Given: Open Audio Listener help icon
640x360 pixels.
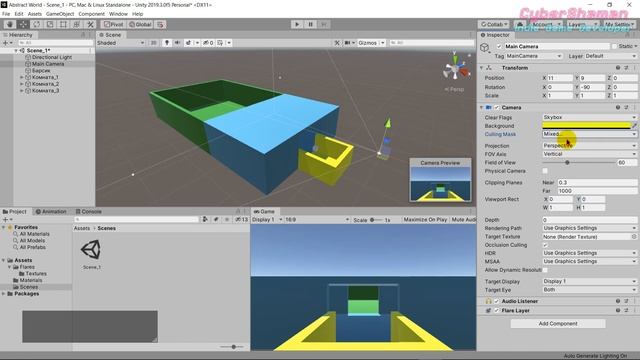Looking at the screenshot, I should pos(618,301).
